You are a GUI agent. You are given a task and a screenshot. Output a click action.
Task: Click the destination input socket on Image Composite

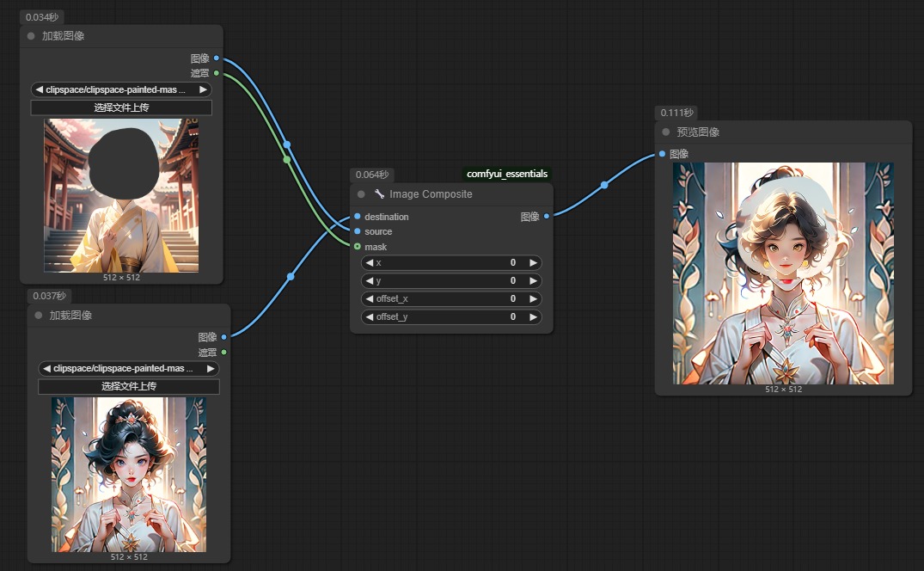[x=358, y=217]
